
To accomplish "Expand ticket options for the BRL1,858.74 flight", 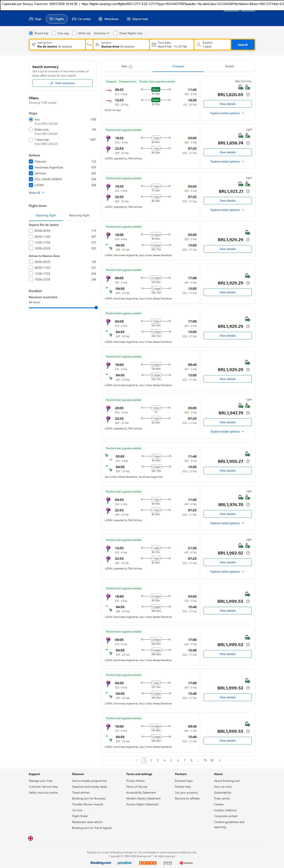I will pyautogui.click(x=227, y=162).
